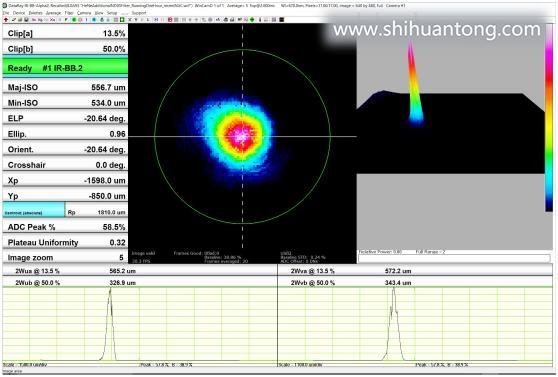Click the black square icon ending the toolbar
This screenshot has width=558, height=377.
(x=281, y=20)
